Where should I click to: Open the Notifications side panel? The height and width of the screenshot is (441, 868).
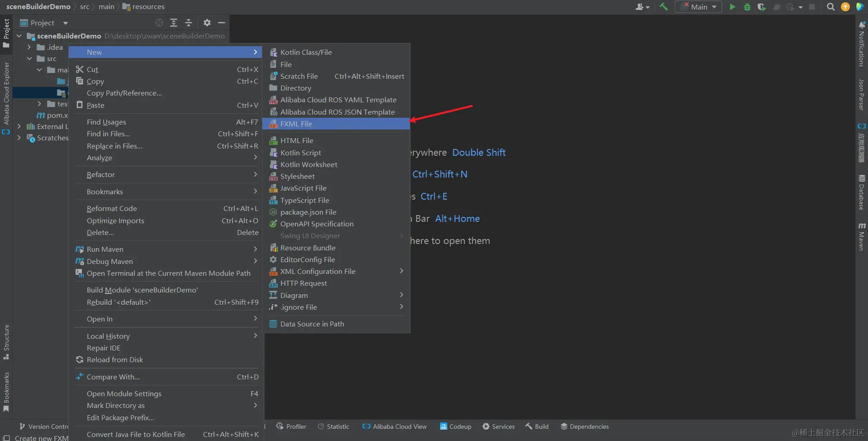[x=861, y=44]
